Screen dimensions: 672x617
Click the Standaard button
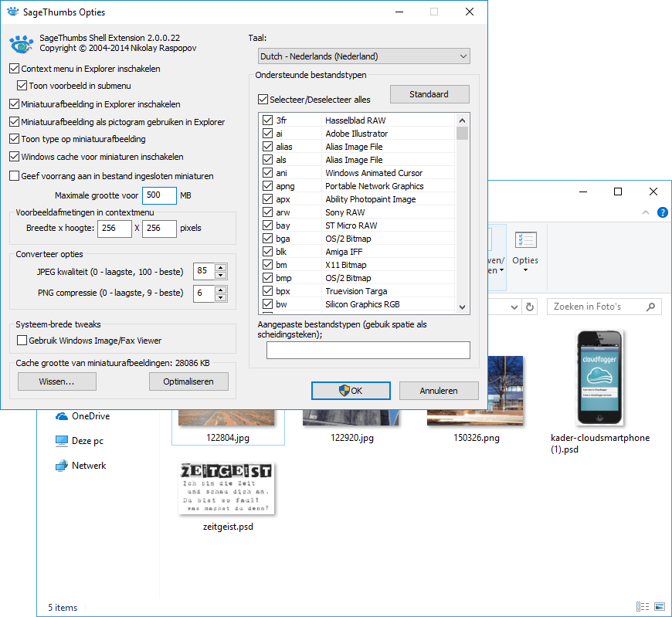point(429,94)
